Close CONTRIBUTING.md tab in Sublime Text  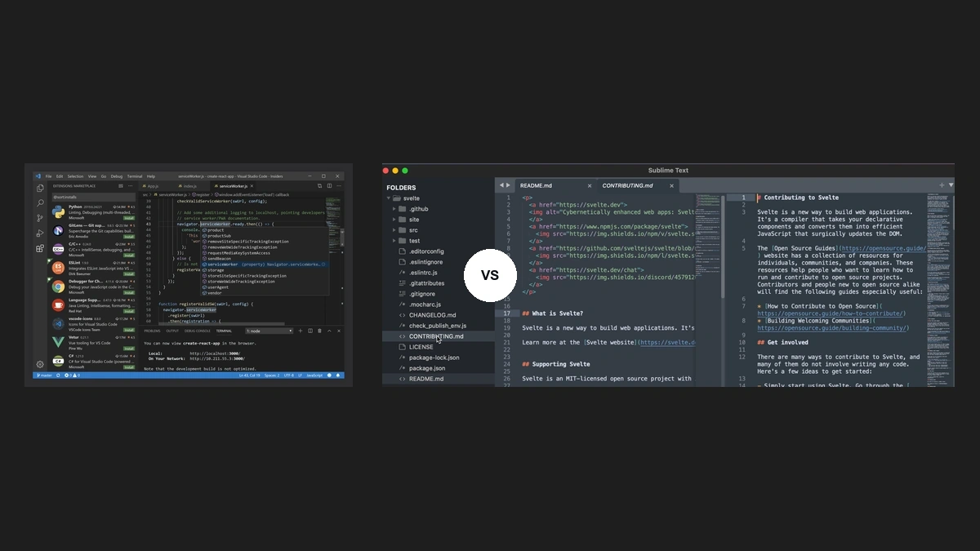[x=671, y=185]
